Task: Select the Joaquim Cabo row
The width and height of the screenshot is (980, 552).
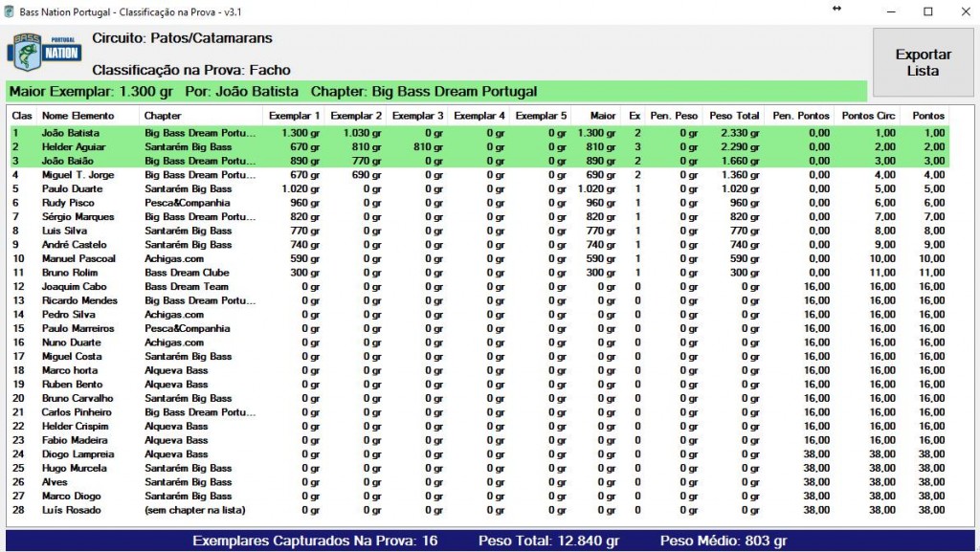Action: pos(479,287)
